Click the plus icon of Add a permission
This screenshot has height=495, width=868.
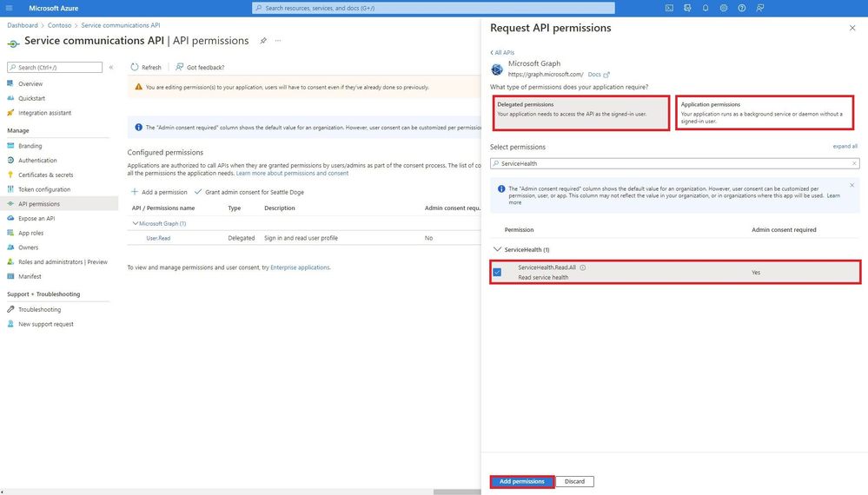(135, 191)
